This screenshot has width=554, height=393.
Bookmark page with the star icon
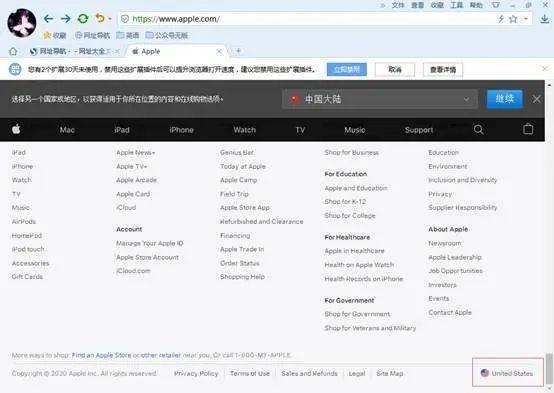[x=513, y=19]
